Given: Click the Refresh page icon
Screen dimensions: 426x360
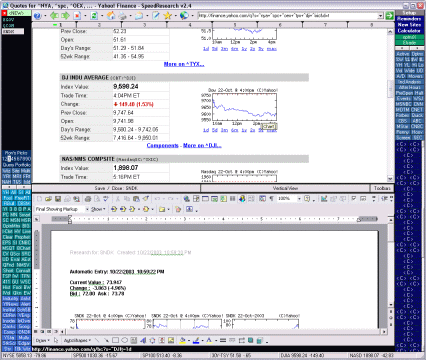Looking at the screenshot, I should (x=94, y=15).
